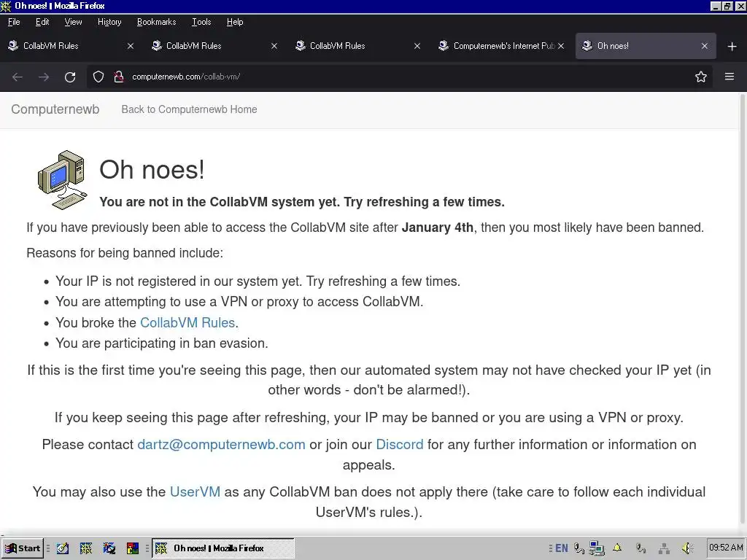
Task: Launch the colorful squares quick launch icon
Action: (133, 548)
